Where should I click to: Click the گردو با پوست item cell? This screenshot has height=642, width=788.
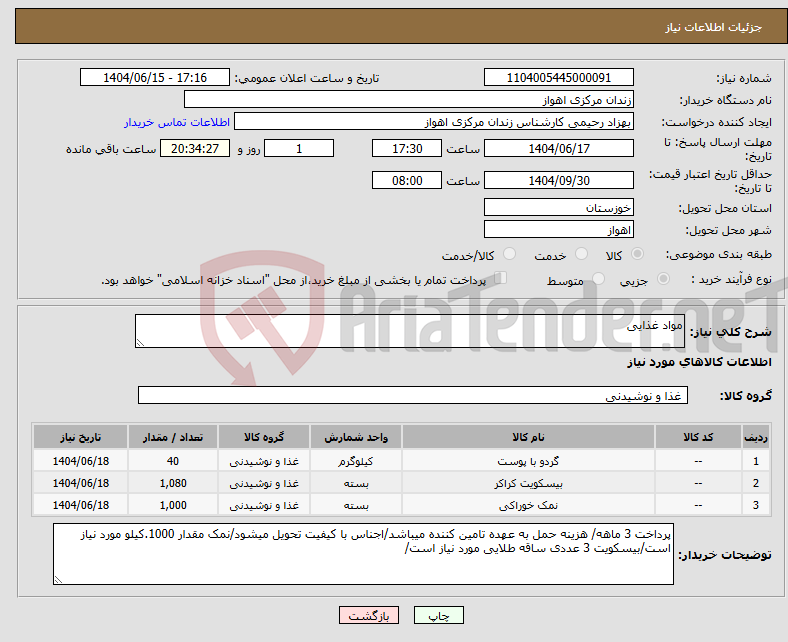(528, 461)
